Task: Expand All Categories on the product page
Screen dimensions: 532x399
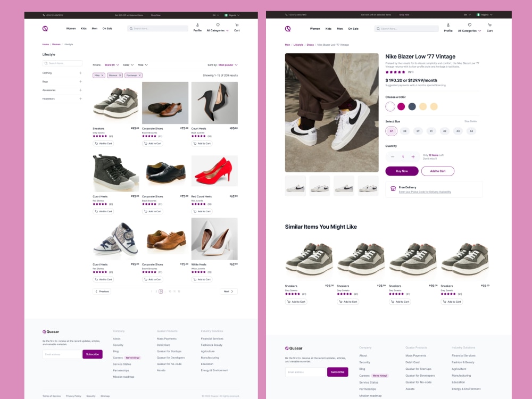Action: (469, 31)
